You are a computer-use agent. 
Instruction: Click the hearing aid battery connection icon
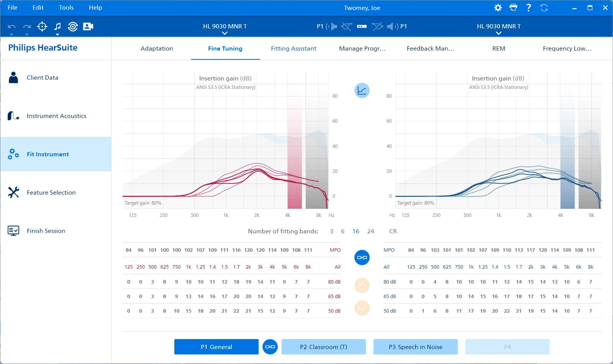pyautogui.click(x=362, y=26)
